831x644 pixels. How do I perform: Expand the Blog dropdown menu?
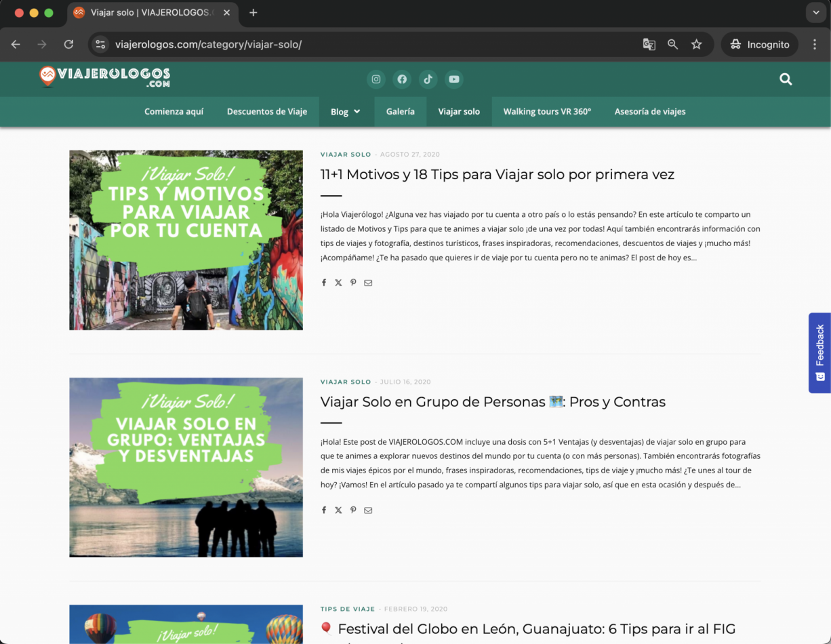[x=346, y=112]
